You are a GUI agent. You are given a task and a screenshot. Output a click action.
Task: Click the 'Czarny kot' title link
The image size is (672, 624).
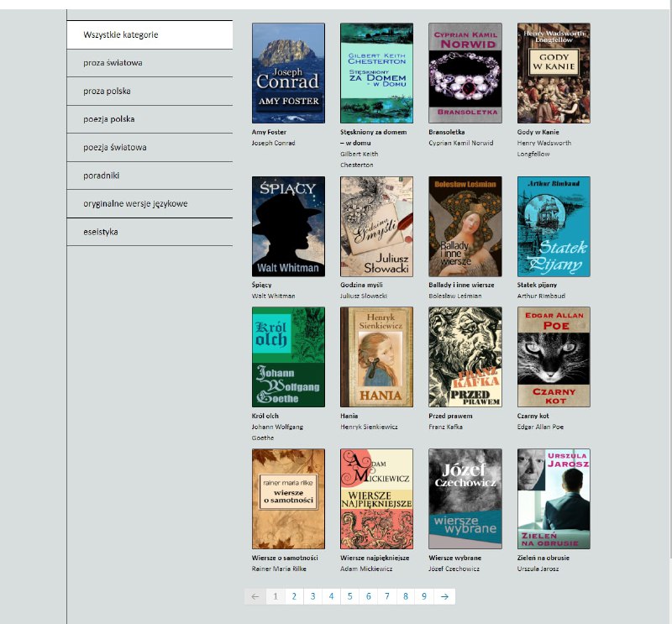coord(533,416)
